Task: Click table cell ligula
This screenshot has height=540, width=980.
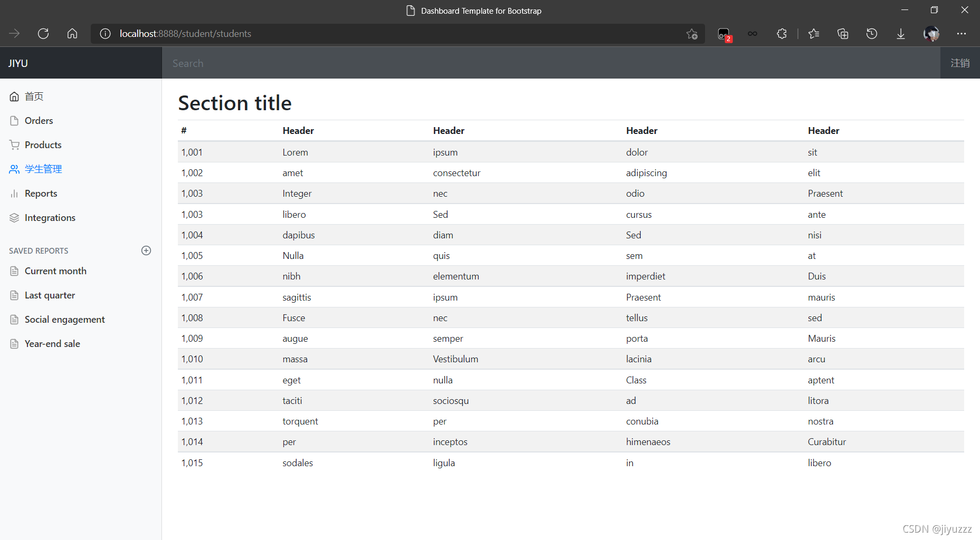Action: tap(444, 463)
